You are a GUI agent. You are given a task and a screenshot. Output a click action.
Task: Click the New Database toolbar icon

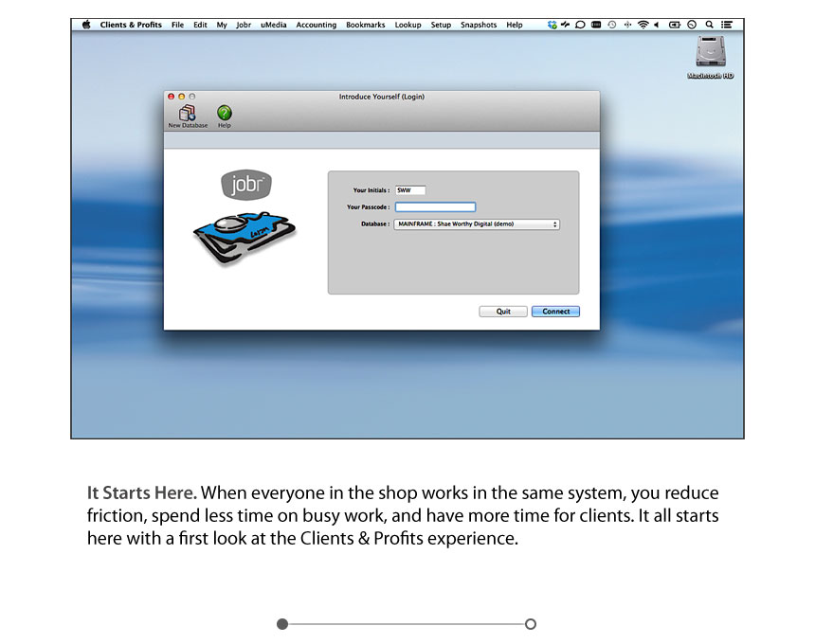[x=188, y=114]
